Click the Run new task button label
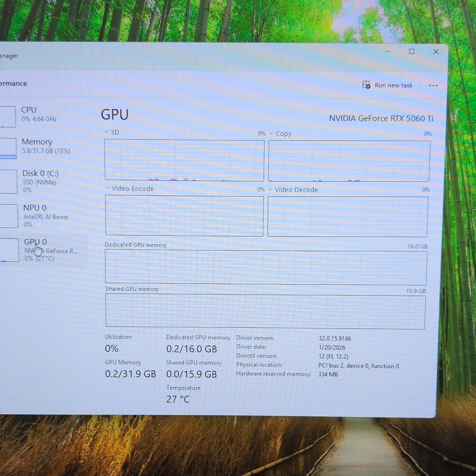Image resolution: width=476 pixels, height=476 pixels. [x=393, y=85]
